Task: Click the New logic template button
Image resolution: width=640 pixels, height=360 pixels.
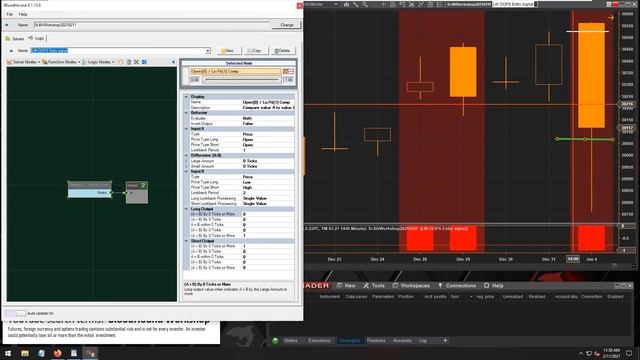Action: pos(229,51)
